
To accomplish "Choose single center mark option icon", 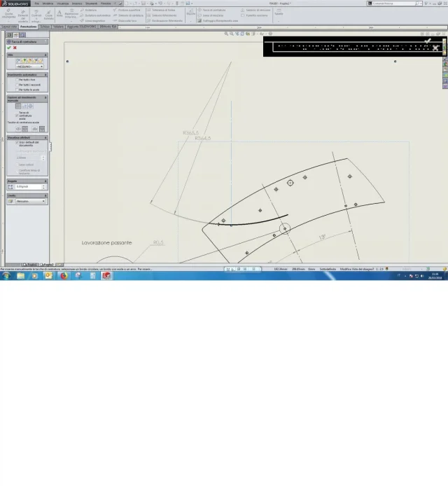I will (x=18, y=106).
